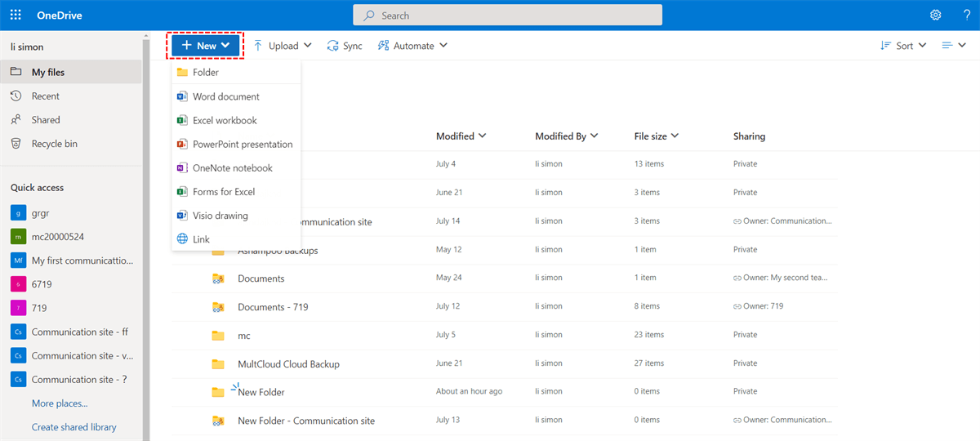Expand the Sort options dropdown
Screen dimensions: 980x441
903,46
